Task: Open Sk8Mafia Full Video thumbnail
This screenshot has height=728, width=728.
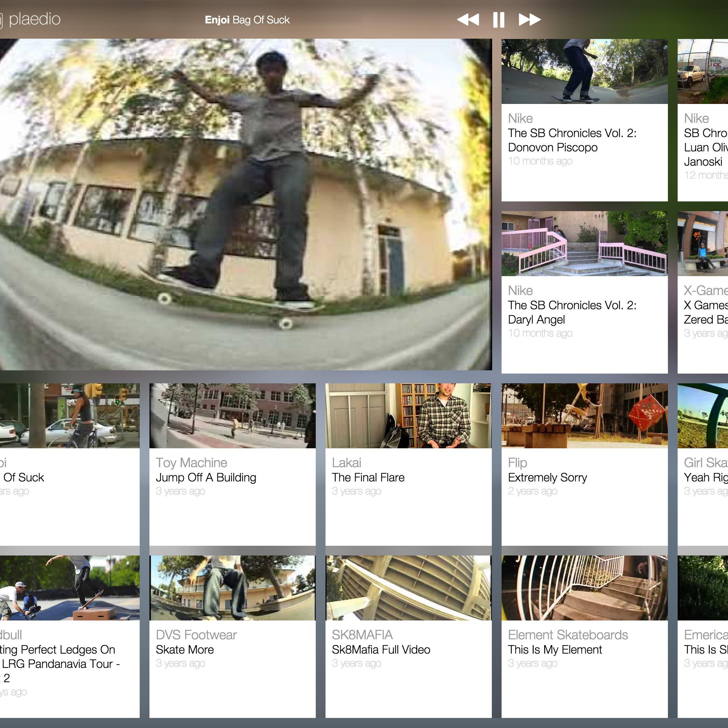Action: (x=408, y=588)
